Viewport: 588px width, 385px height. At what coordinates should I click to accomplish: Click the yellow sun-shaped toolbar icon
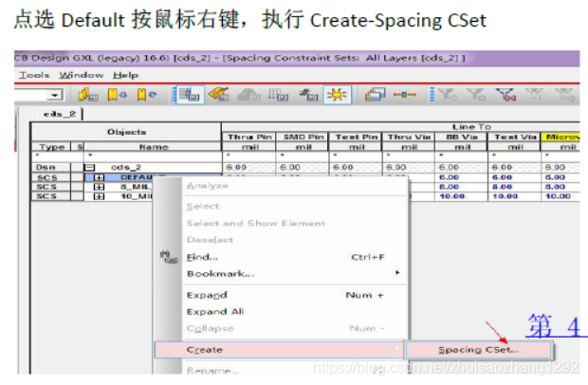(x=336, y=95)
